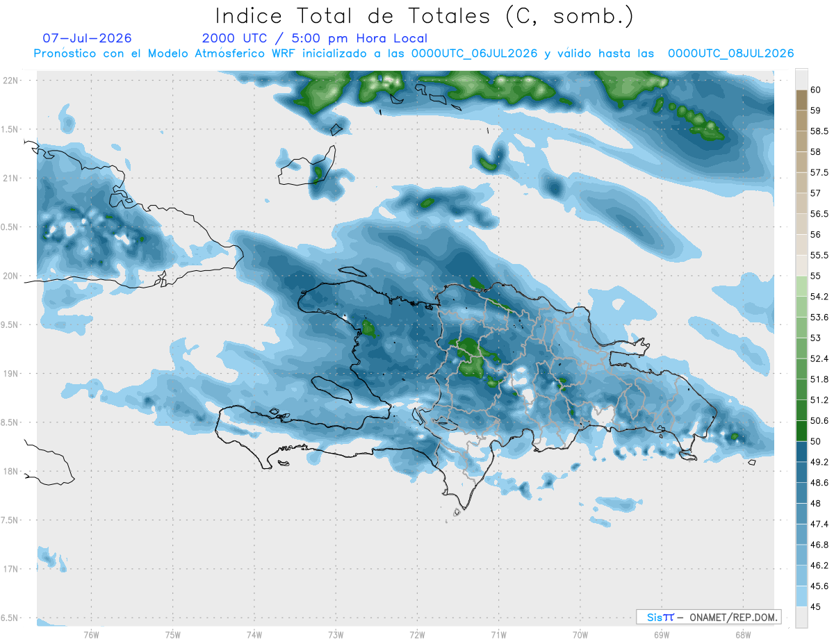The height and width of the screenshot is (644, 834).
Task: Click the 70W longitude label
Action: click(580, 634)
